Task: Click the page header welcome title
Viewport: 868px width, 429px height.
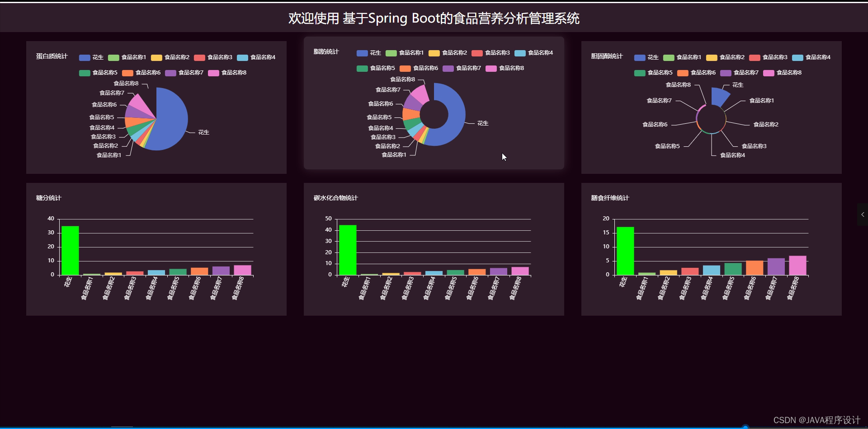Action: [434, 19]
